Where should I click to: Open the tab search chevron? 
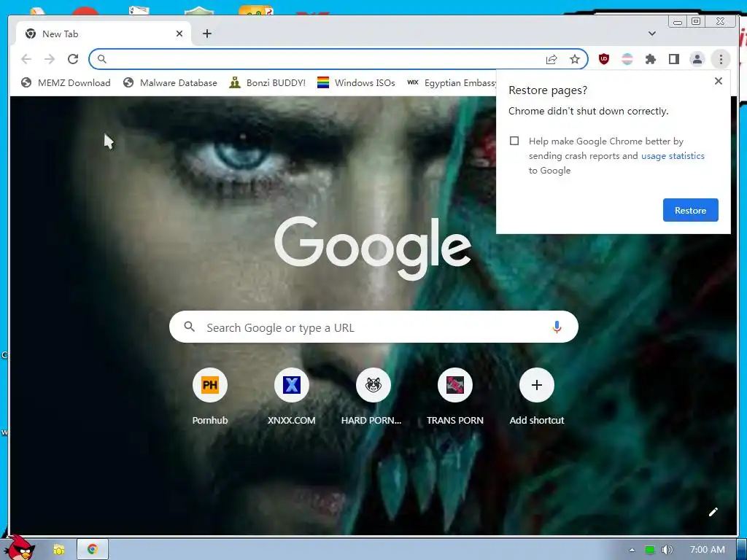click(651, 34)
